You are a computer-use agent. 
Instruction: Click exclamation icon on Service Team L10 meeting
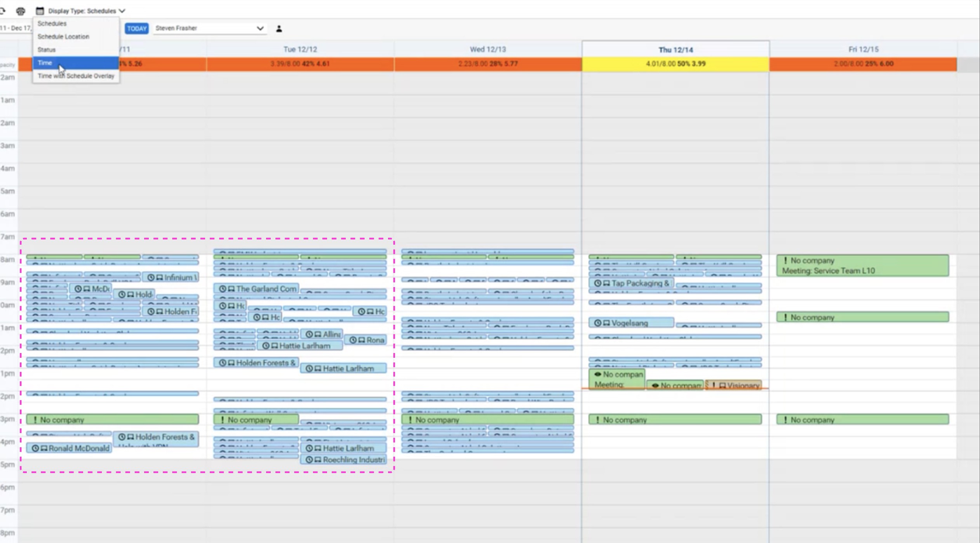pyautogui.click(x=785, y=261)
